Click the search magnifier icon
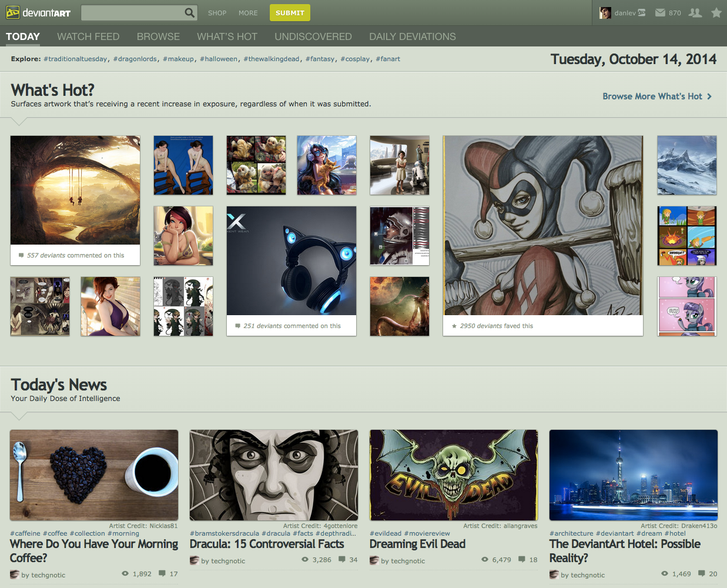The width and height of the screenshot is (727, 588). point(190,12)
